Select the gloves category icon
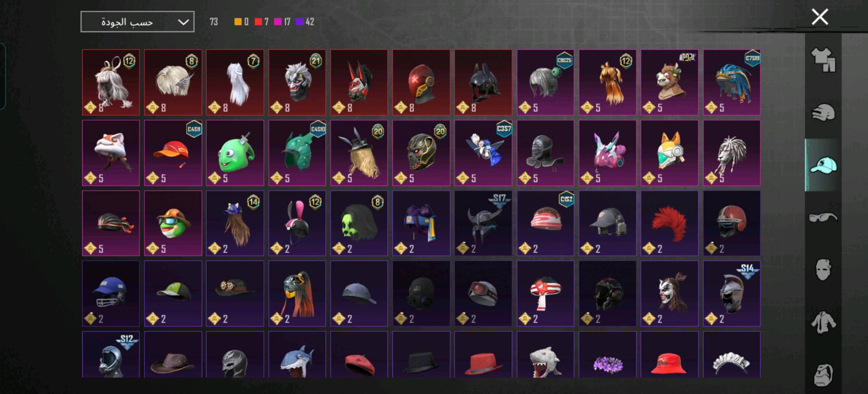The image size is (868, 394). (x=823, y=113)
